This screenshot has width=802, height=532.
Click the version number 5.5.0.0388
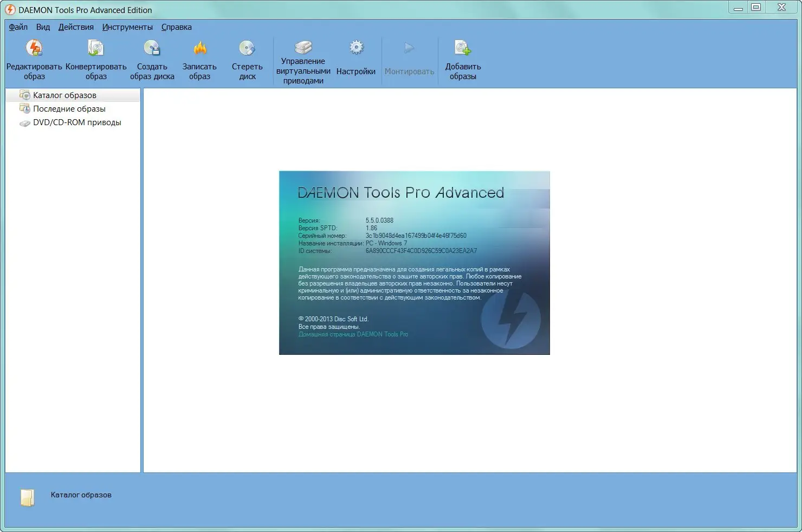(x=379, y=220)
